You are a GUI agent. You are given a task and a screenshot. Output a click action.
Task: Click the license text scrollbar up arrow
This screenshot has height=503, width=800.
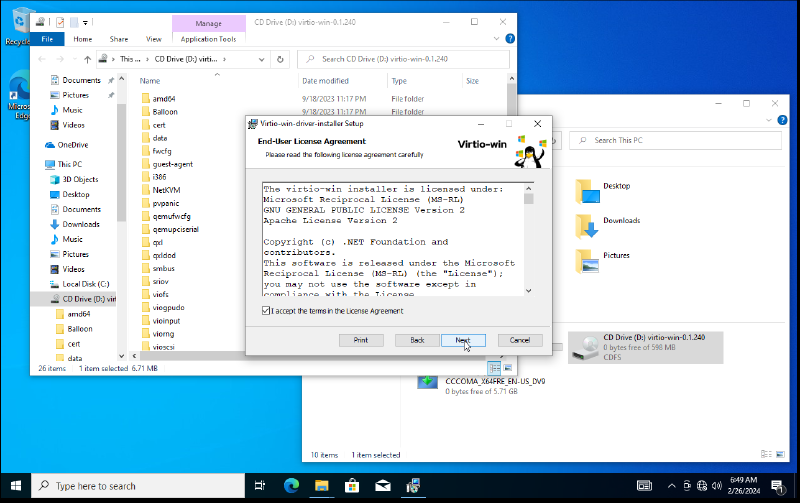pos(529,188)
